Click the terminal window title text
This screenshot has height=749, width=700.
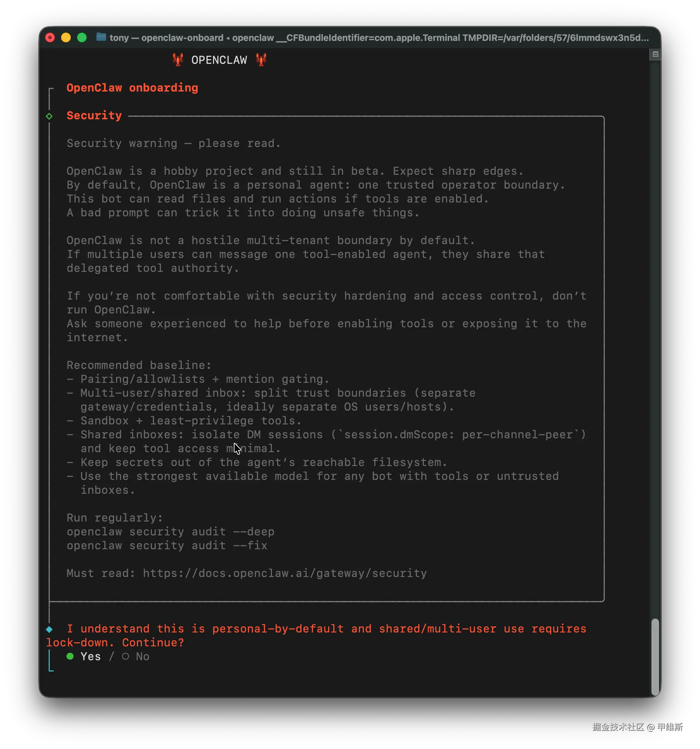(379, 38)
